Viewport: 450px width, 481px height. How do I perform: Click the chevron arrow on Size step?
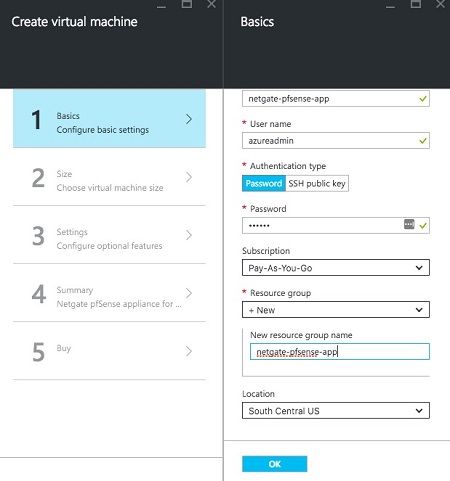pos(189,177)
